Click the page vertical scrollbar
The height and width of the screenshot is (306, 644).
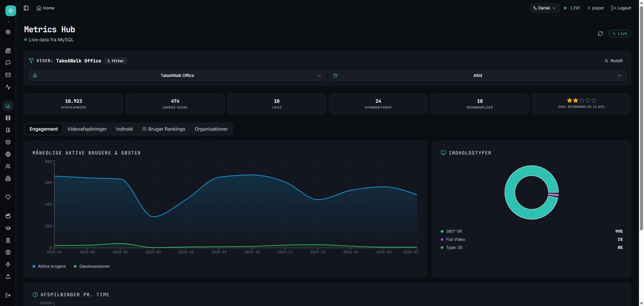click(x=641, y=118)
